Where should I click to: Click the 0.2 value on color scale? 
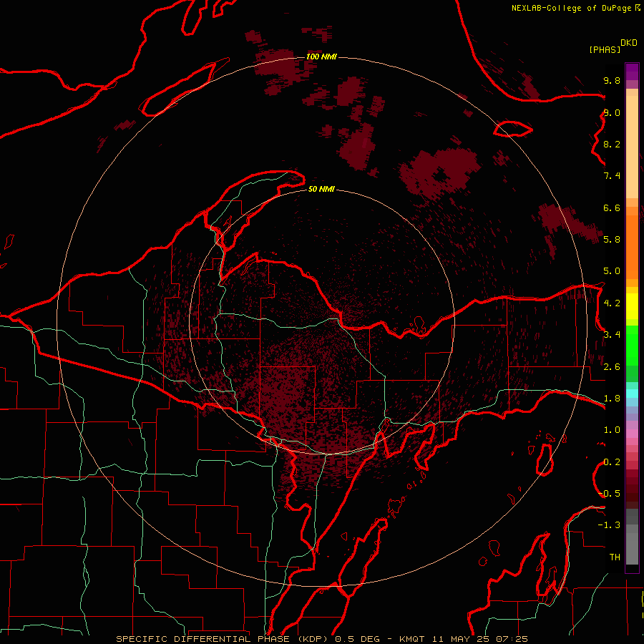[612, 462]
